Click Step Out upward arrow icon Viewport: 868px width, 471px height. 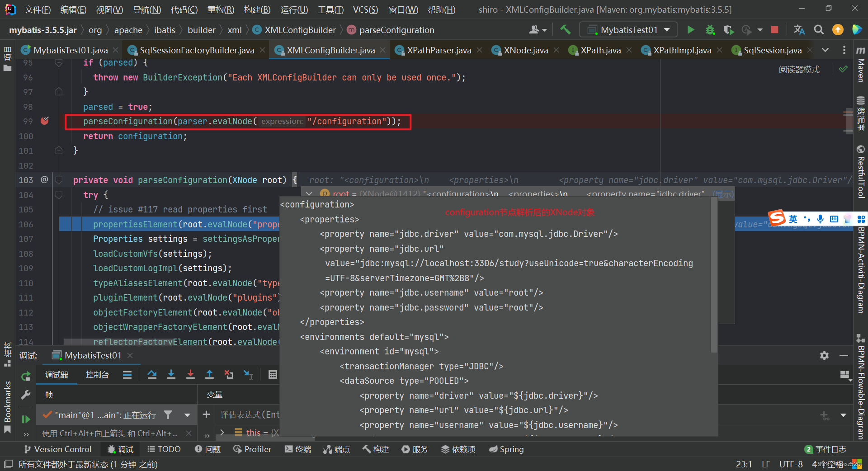[x=209, y=374]
